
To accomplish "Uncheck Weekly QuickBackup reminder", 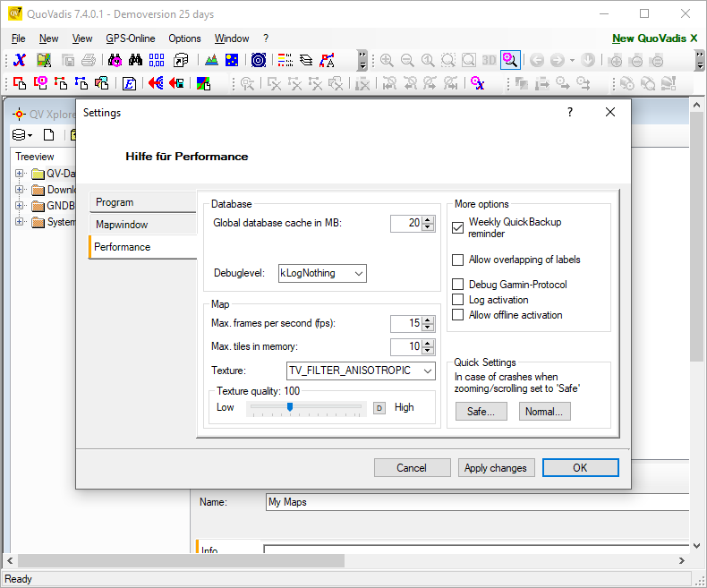I will (458, 228).
